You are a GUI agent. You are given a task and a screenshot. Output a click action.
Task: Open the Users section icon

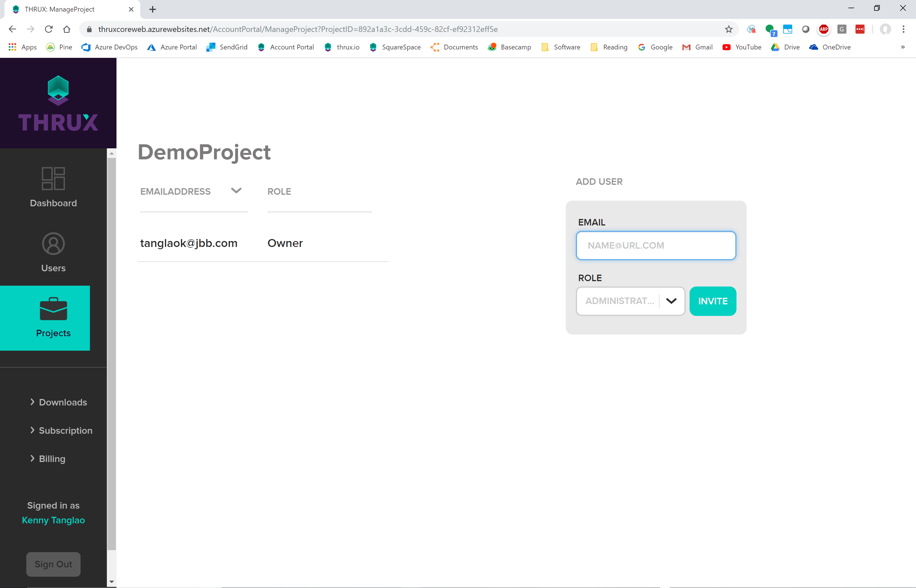tap(53, 244)
